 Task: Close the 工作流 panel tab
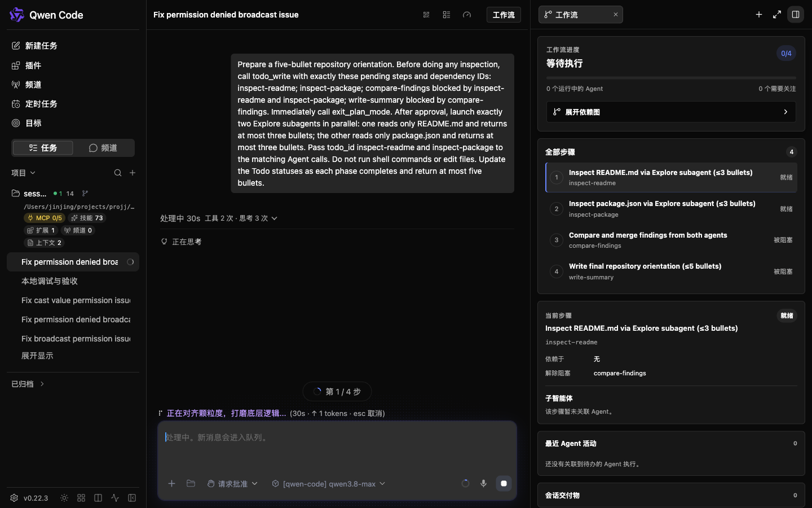pos(616,15)
